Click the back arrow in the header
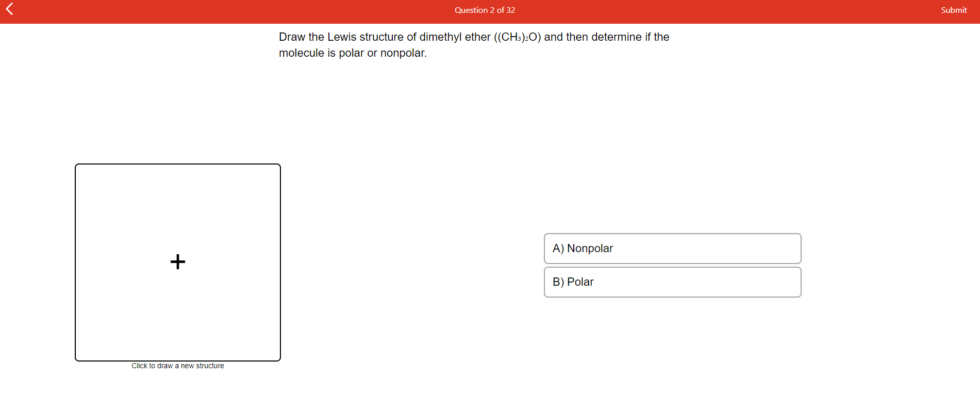The width and height of the screenshot is (980, 394). click(x=9, y=9)
